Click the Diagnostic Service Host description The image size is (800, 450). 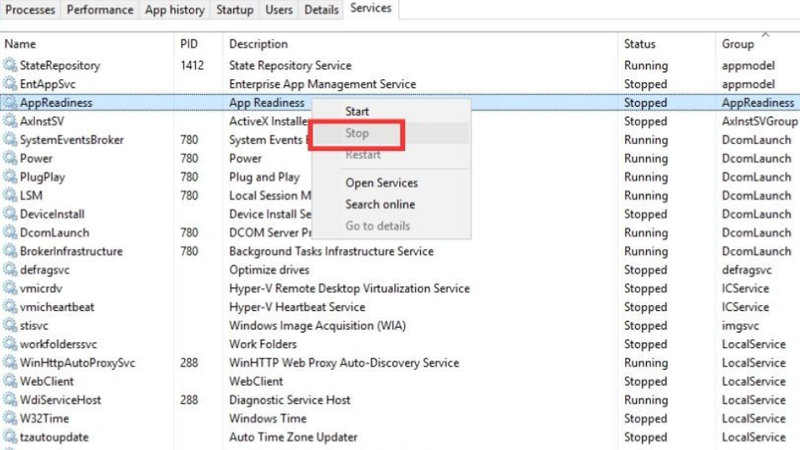pos(290,400)
